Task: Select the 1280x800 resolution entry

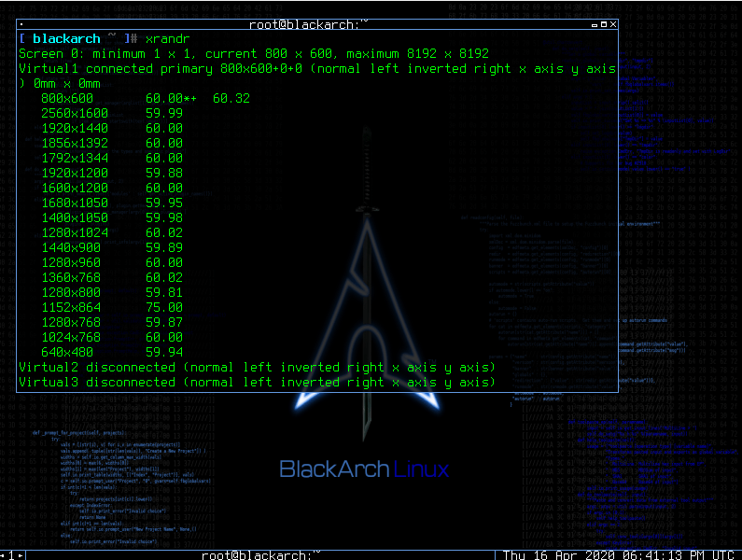Action: [x=71, y=292]
